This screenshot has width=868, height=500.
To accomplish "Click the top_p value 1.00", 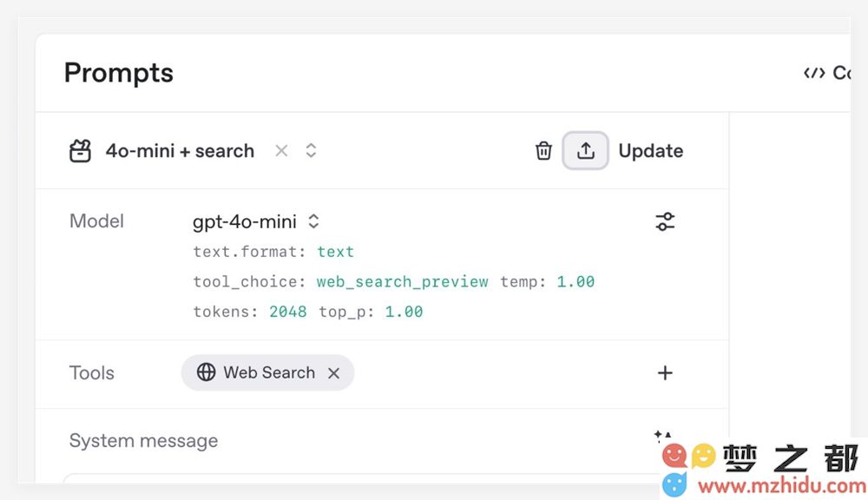I will pyautogui.click(x=404, y=312).
